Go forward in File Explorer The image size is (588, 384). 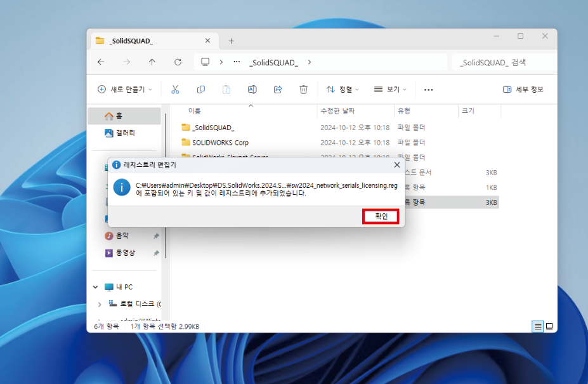click(x=127, y=62)
